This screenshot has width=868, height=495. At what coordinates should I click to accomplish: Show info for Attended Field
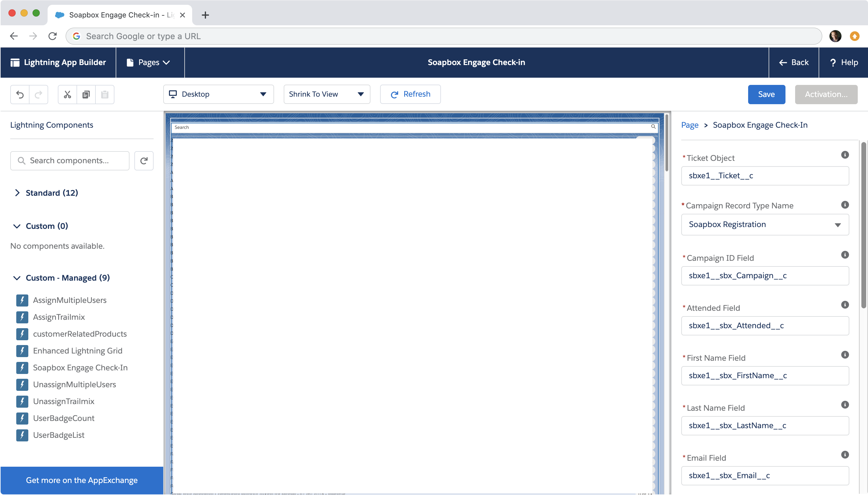point(845,305)
